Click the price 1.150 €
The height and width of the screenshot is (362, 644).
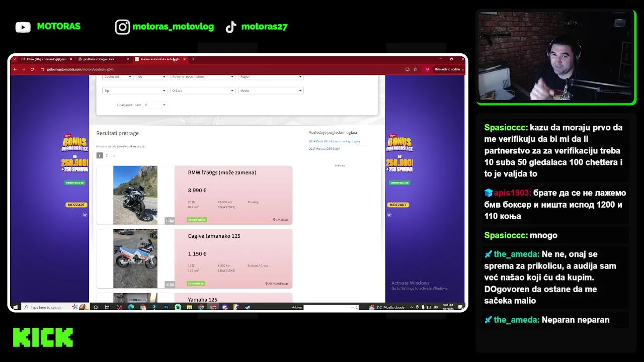coord(197,254)
